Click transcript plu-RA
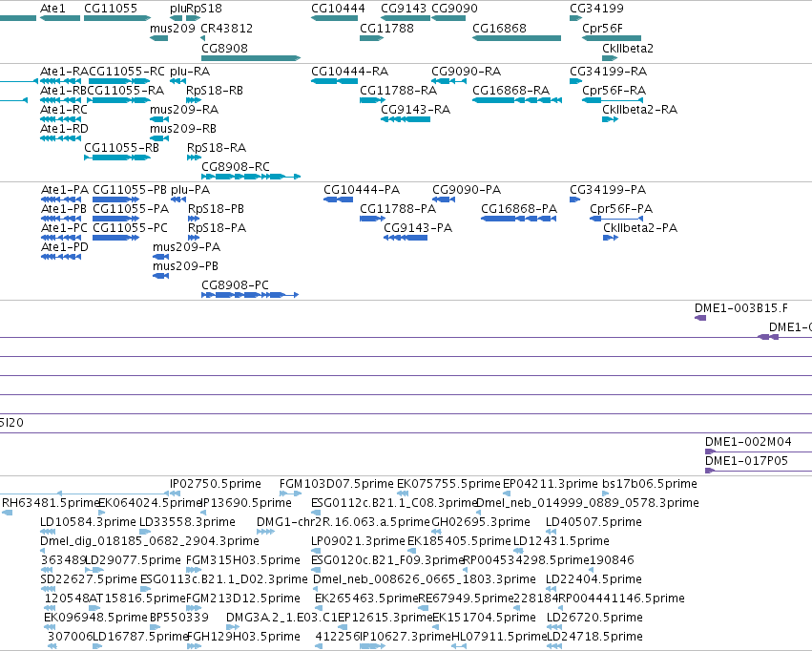The image size is (812, 651). [177, 81]
